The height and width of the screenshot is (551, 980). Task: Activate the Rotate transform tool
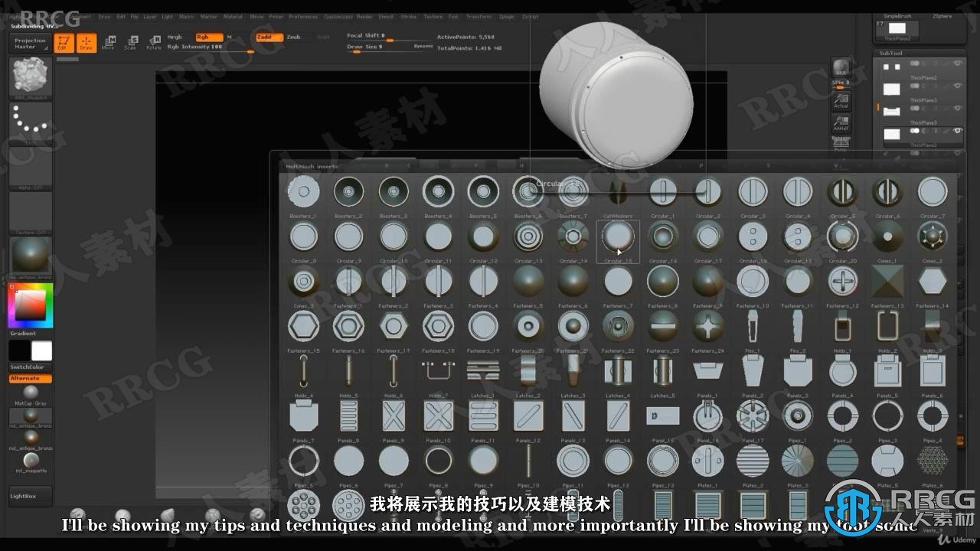coord(154,43)
